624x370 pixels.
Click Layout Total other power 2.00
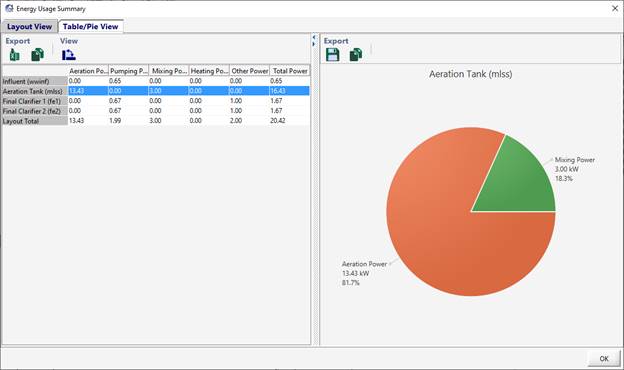pyautogui.click(x=236, y=121)
